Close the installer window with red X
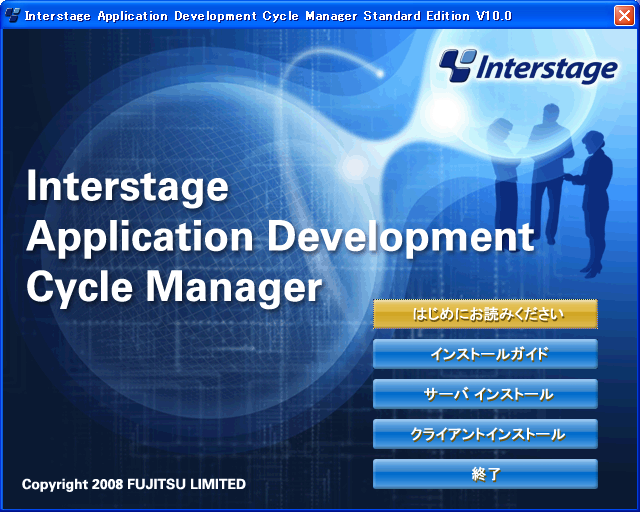This screenshot has width=640, height=512. [624, 16]
